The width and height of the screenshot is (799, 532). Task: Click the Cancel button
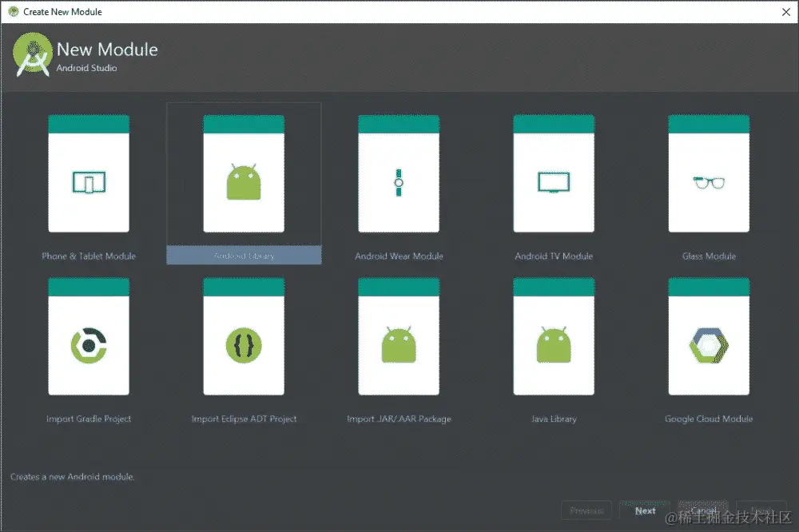pyautogui.click(x=703, y=510)
